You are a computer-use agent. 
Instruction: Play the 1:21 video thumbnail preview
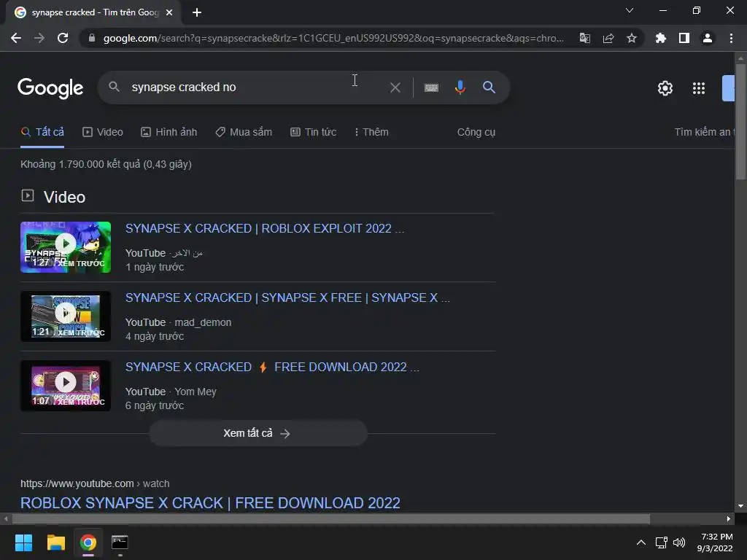[66, 316]
